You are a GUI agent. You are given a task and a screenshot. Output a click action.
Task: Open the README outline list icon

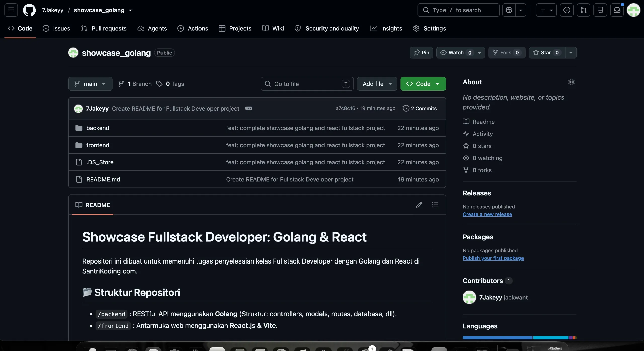click(x=435, y=205)
